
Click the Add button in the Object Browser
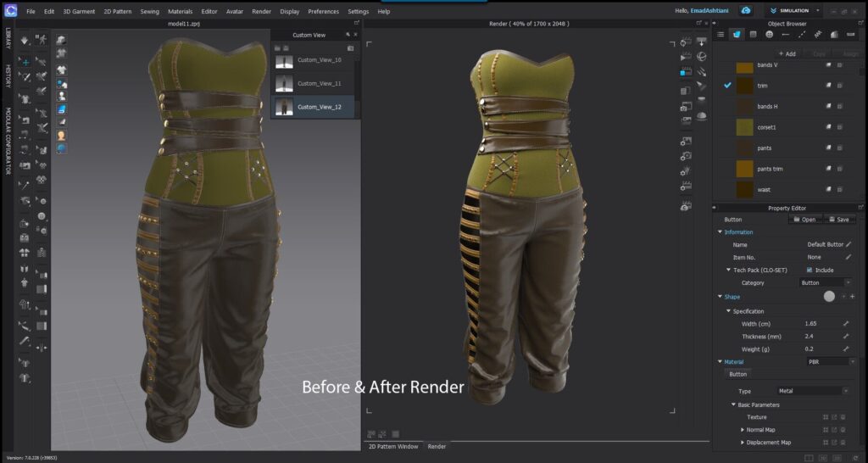787,53
